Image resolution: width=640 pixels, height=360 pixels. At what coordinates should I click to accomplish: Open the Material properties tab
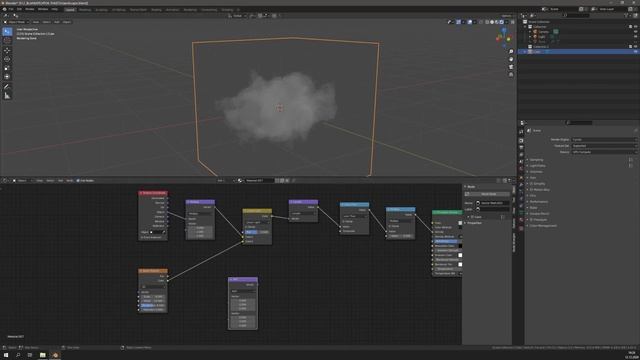pos(521,220)
